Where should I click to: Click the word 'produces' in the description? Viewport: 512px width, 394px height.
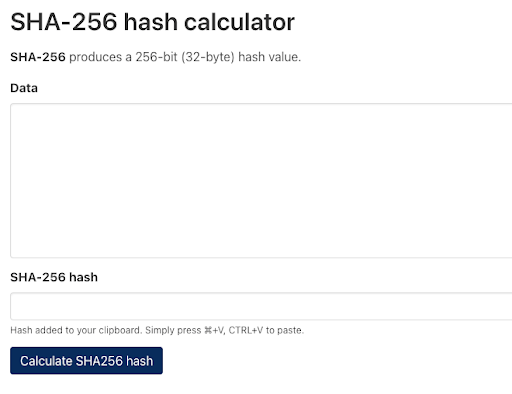95,57
